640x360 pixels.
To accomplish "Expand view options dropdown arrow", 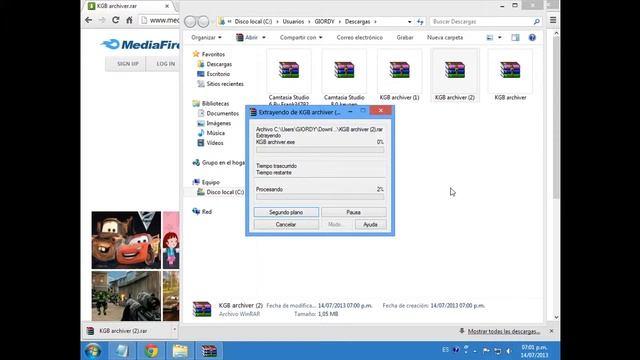I will click(x=500, y=38).
